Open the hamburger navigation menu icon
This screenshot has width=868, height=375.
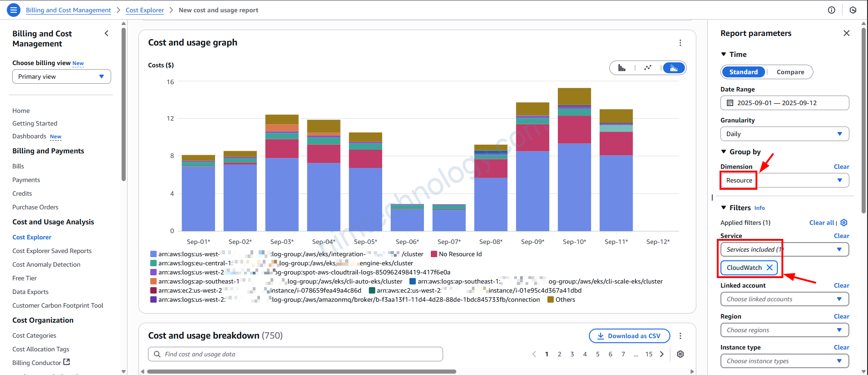(x=14, y=10)
